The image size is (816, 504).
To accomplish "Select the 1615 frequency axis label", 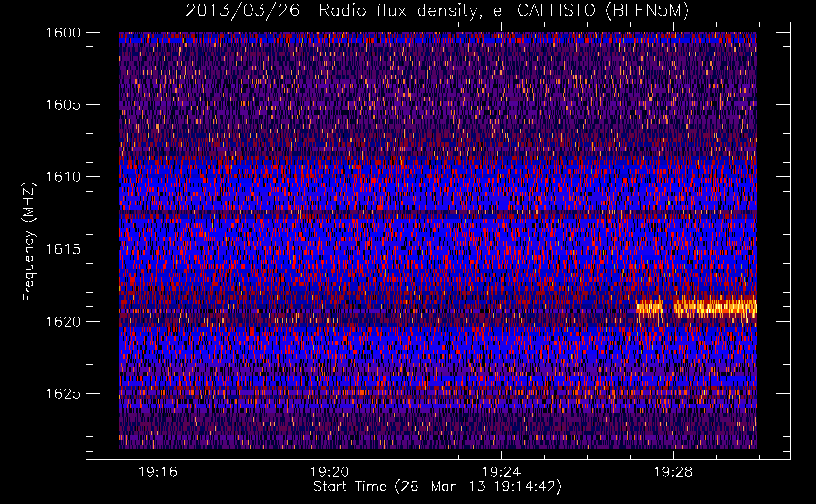I will click(63, 249).
